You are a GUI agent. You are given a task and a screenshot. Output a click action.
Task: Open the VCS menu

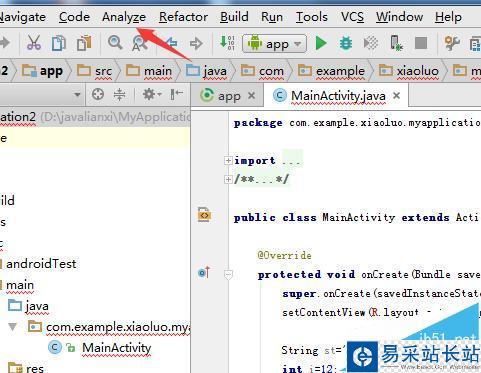point(352,17)
